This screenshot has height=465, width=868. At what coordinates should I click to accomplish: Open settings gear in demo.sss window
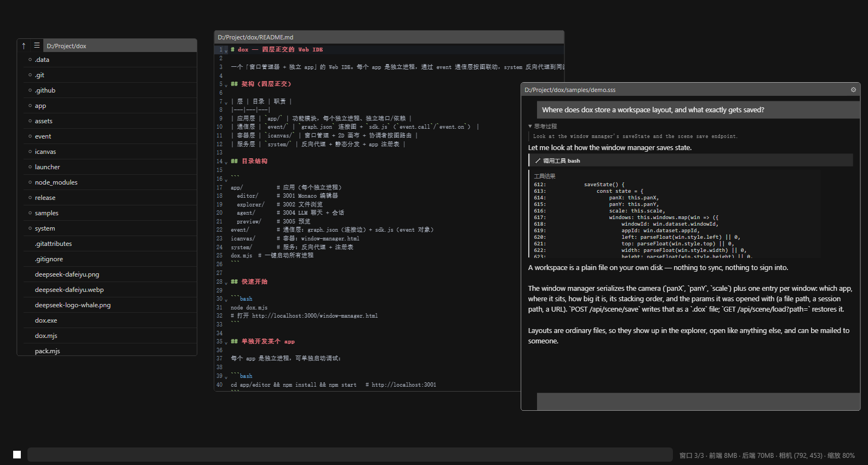click(853, 90)
